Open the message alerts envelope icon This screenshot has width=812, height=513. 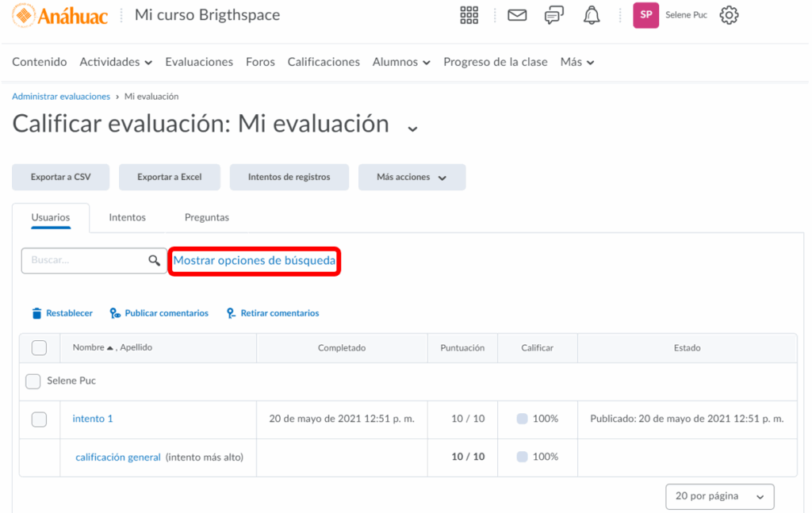tap(517, 15)
